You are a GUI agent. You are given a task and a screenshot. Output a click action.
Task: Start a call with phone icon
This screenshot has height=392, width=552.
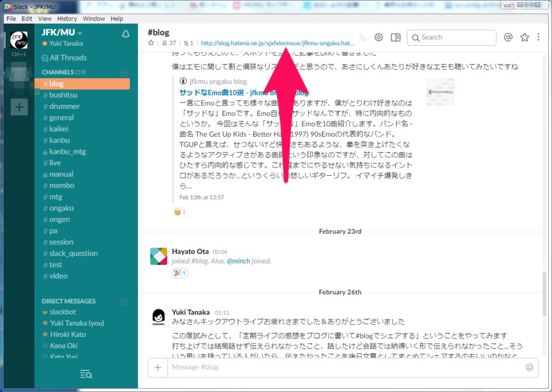pyautogui.click(x=363, y=37)
